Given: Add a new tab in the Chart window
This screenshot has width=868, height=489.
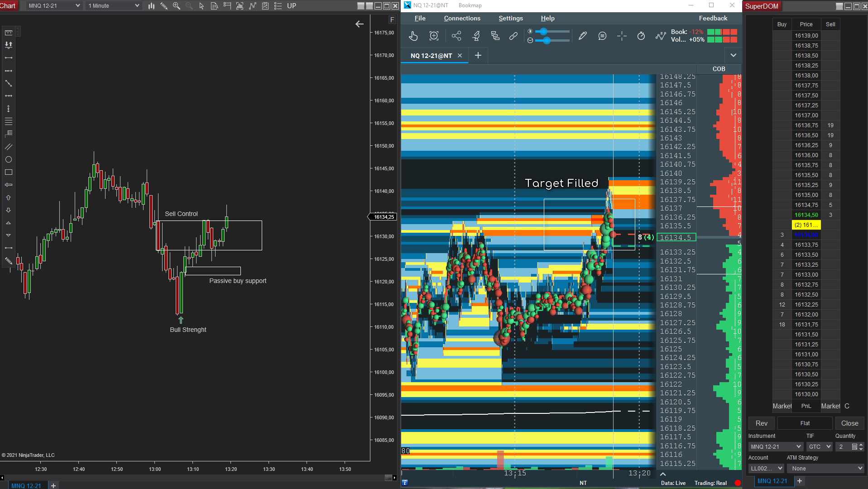Looking at the screenshot, I should (x=53, y=485).
